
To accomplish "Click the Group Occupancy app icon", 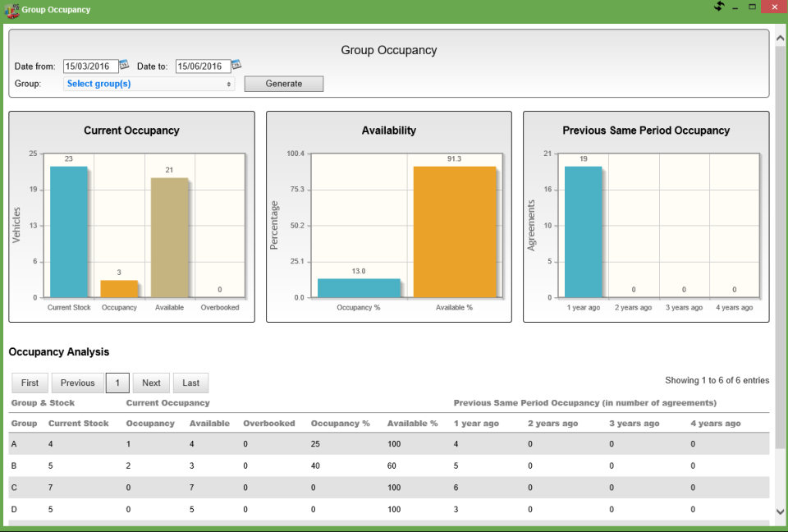I will point(11,10).
